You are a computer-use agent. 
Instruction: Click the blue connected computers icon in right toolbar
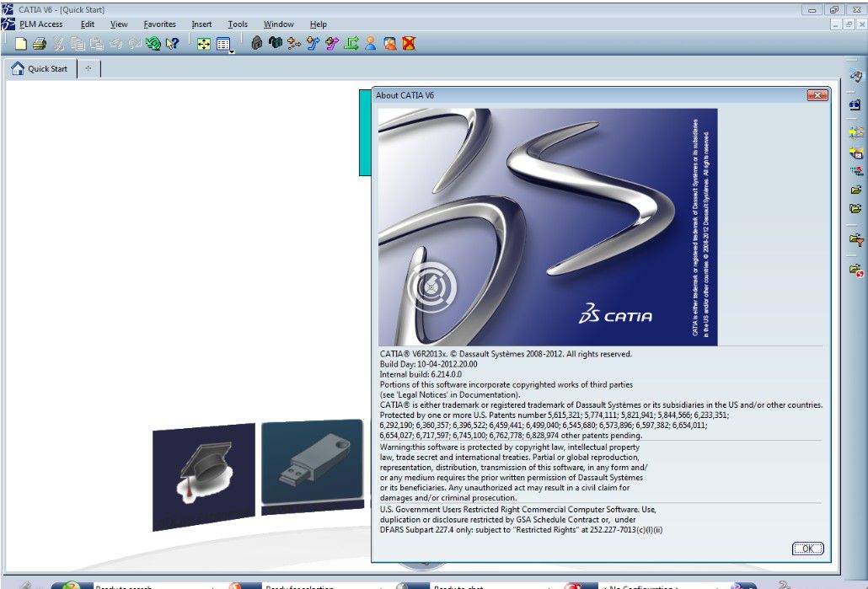click(x=856, y=104)
